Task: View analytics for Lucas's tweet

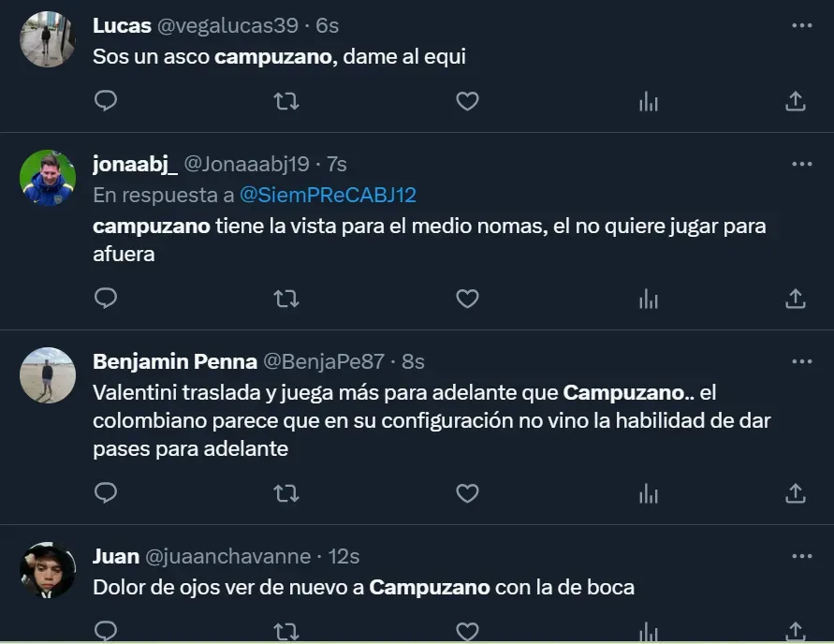Action: pos(648,101)
